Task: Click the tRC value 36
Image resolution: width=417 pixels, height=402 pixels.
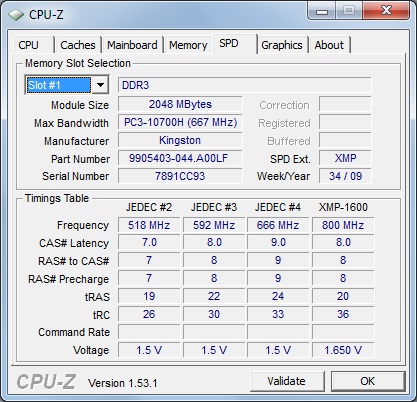Action: [343, 314]
